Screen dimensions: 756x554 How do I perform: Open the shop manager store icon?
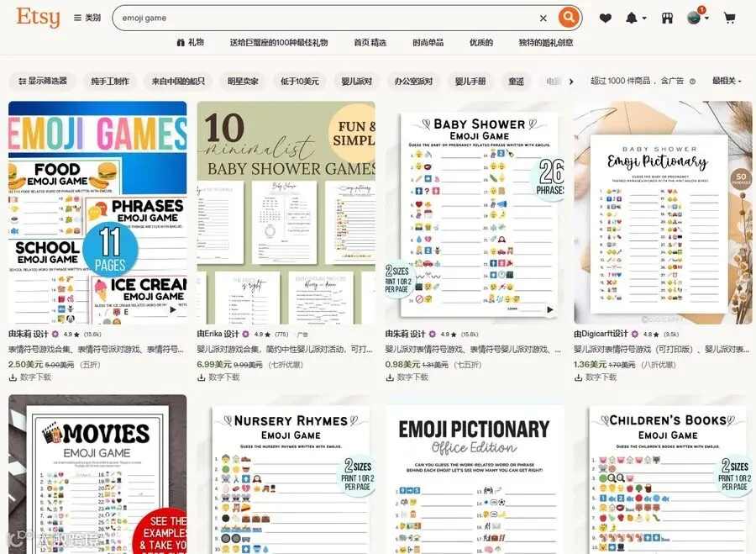(x=667, y=18)
